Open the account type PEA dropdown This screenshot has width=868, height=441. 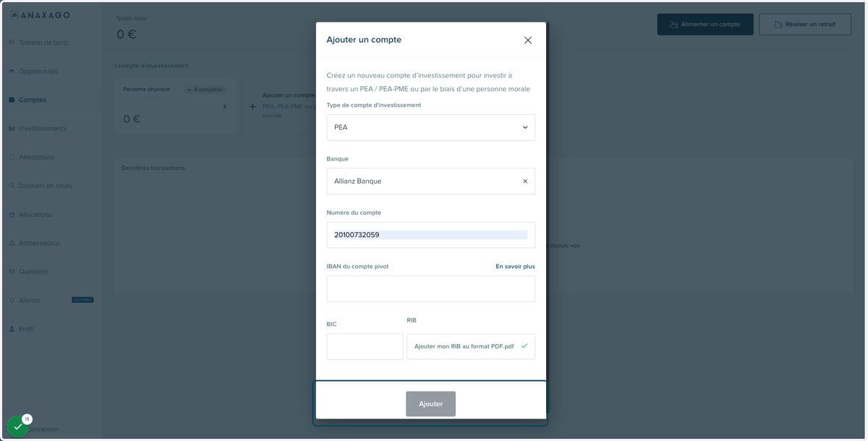[430, 127]
